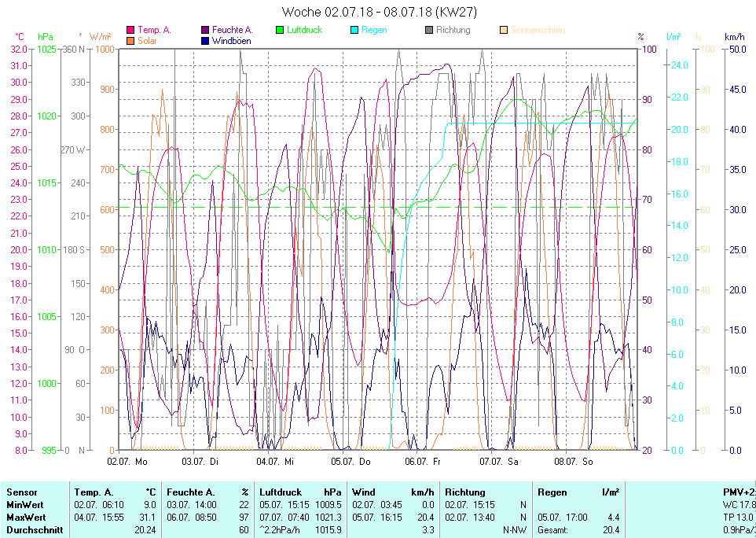Click the '05.07. Do' day label
This screenshot has height=538, width=756.
point(350,462)
